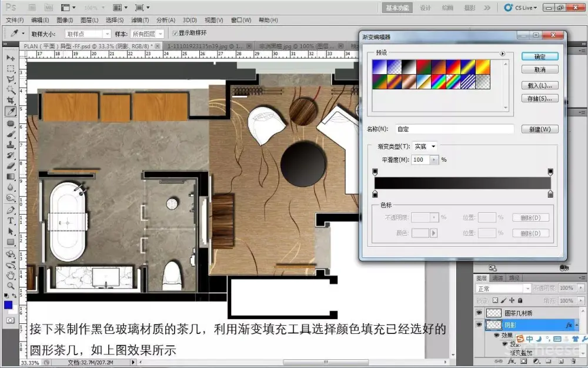
Task: Click the Sogou input method icon
Action: (518, 339)
